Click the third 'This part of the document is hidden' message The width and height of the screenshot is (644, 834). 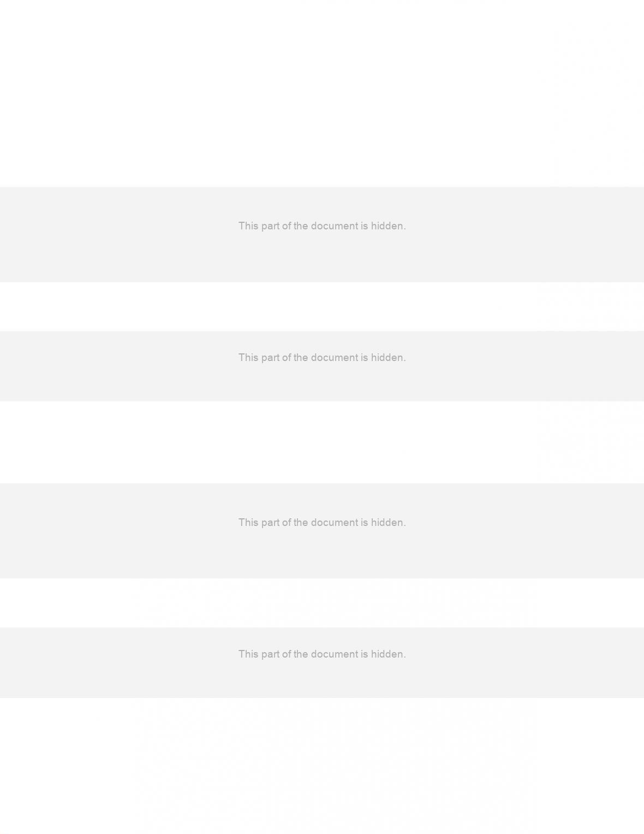click(x=322, y=523)
